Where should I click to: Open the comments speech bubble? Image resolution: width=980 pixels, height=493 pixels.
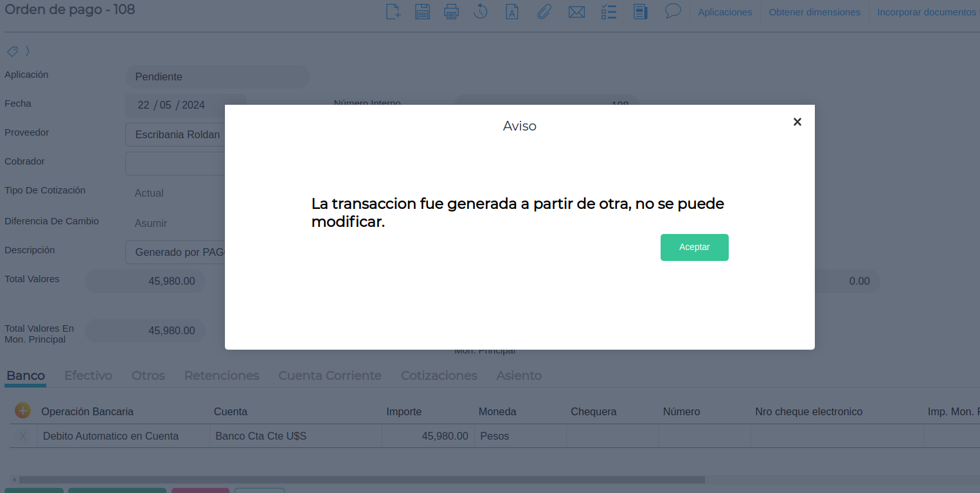coord(673,11)
